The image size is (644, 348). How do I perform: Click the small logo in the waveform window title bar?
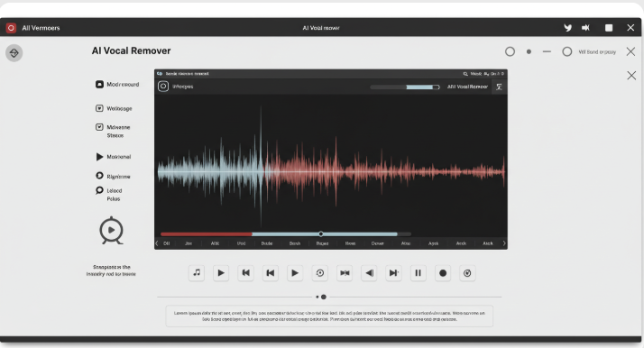(x=160, y=74)
